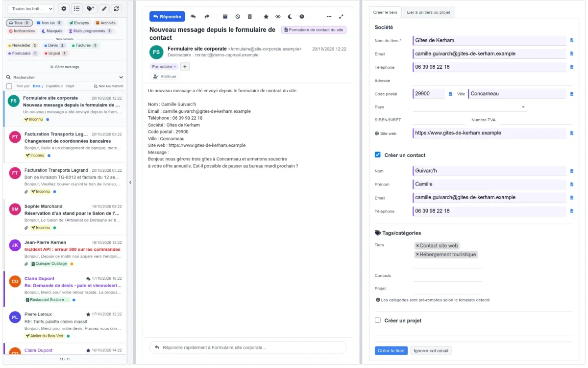Show Envoyés folder
588x368 pixels.
click(x=79, y=23)
